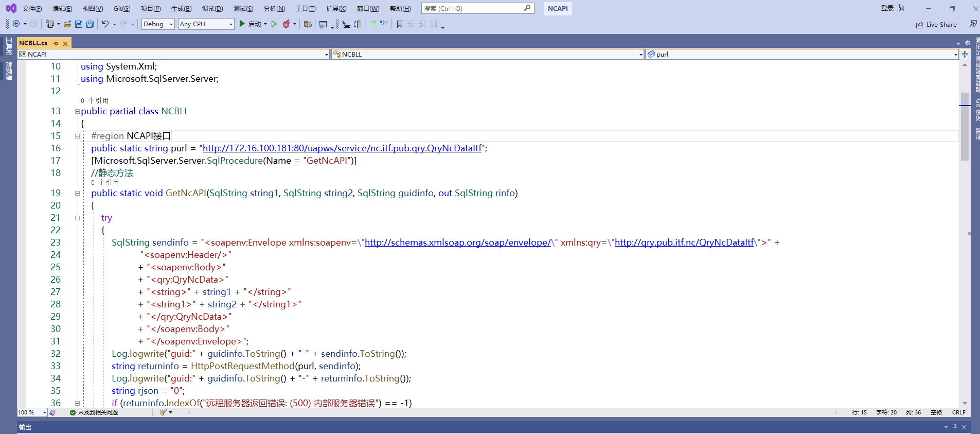This screenshot has width=980, height=434.
Task: Open the NCAPI project scope dropdown
Action: click(173, 54)
